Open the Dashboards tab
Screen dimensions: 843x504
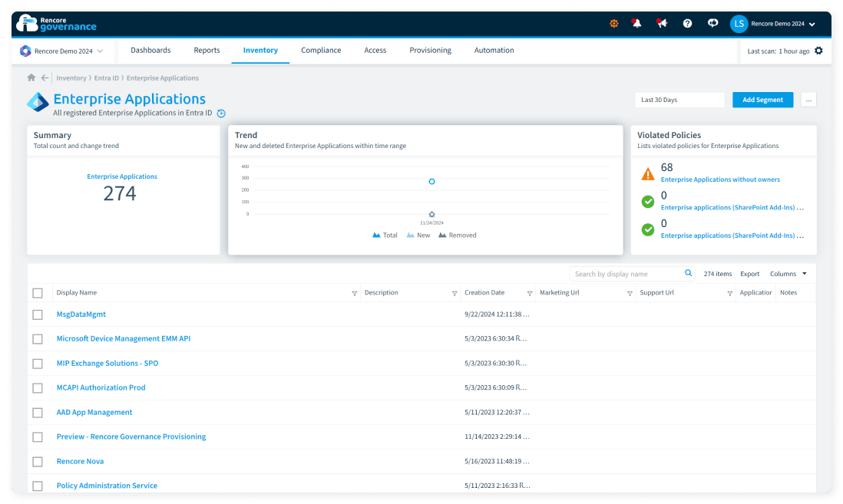pyautogui.click(x=150, y=50)
